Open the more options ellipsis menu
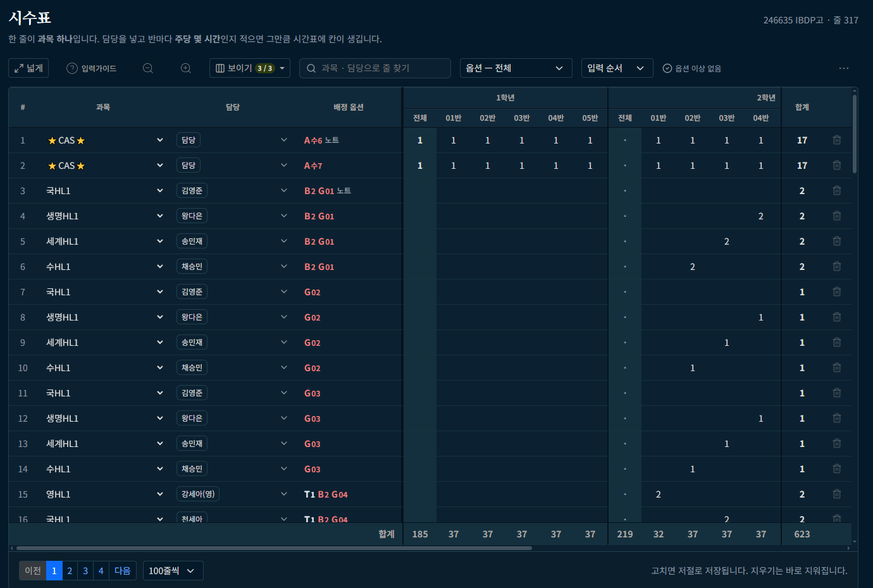The width and height of the screenshot is (873, 588). point(844,68)
